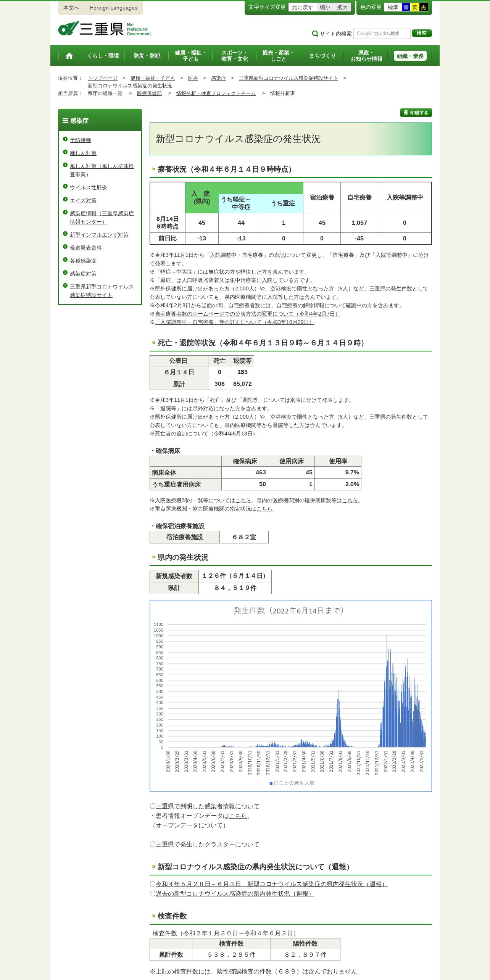Open 予防接種 in the sidebar
Screen dimensions: 490x980
click(81, 140)
